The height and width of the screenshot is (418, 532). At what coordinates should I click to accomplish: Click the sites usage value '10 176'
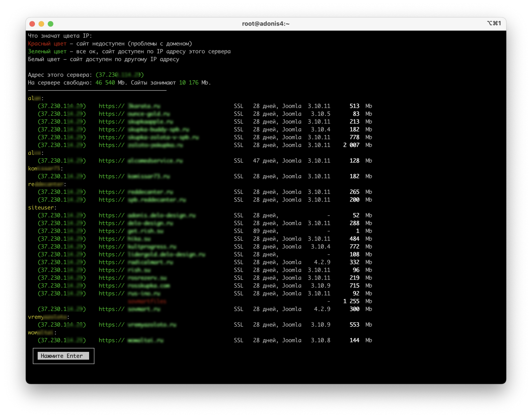[x=189, y=82]
